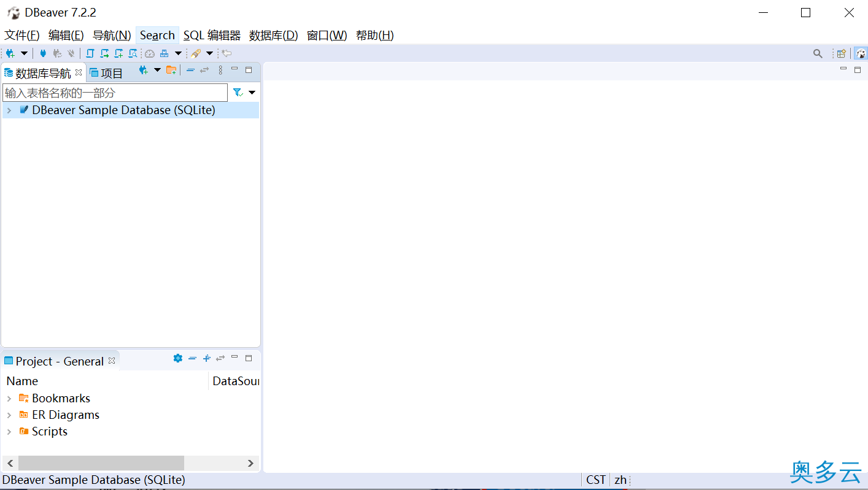Maximize the Project - General panel
This screenshot has width=868, height=490.
[249, 358]
